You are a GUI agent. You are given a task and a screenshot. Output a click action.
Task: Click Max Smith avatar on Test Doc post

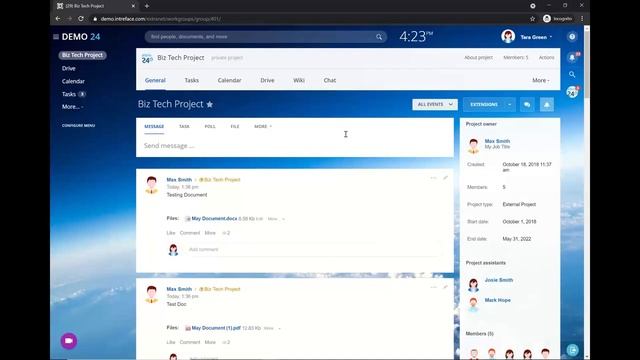(151, 294)
